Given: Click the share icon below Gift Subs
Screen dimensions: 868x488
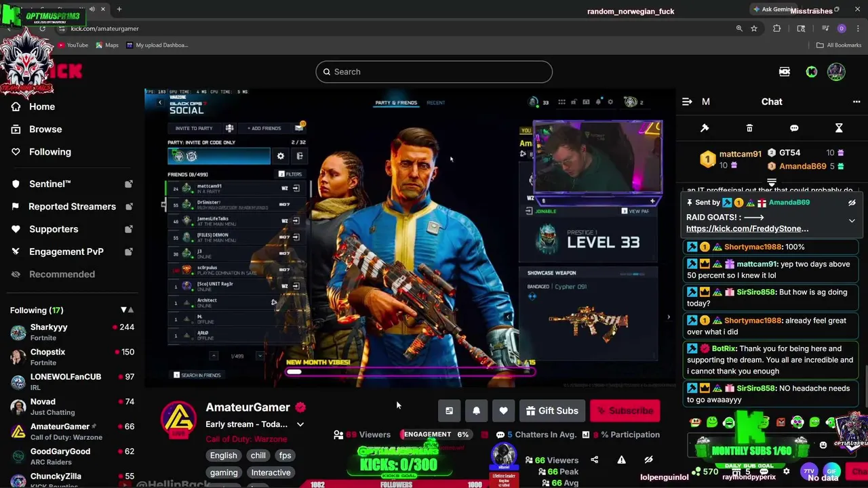Looking at the screenshot, I should (594, 460).
